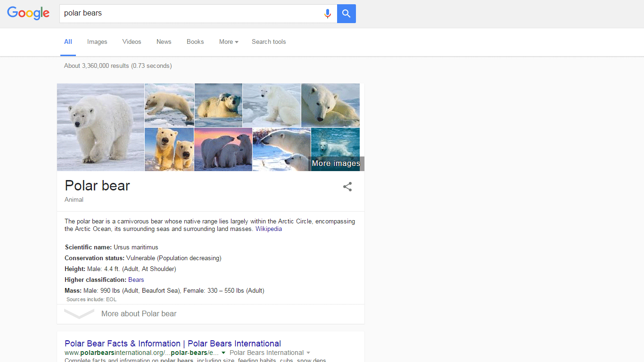Screen dimensions: 644x362
Task: Click the share icon beside Polar bear
Action: 347,187
